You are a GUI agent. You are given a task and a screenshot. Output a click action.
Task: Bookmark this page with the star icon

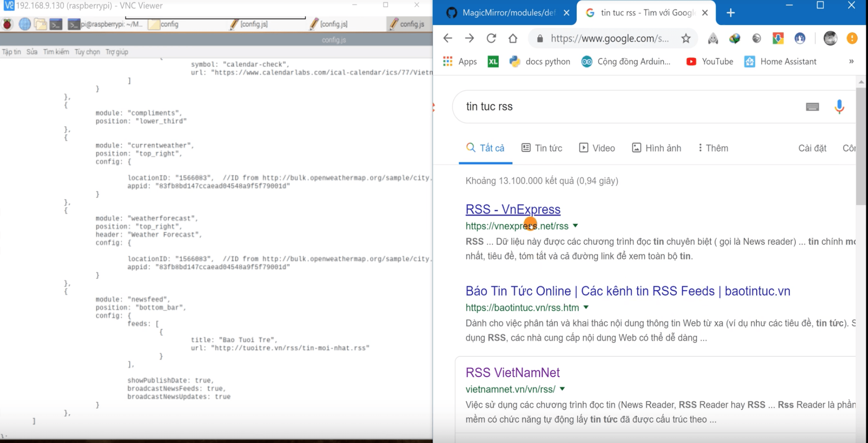pos(685,39)
